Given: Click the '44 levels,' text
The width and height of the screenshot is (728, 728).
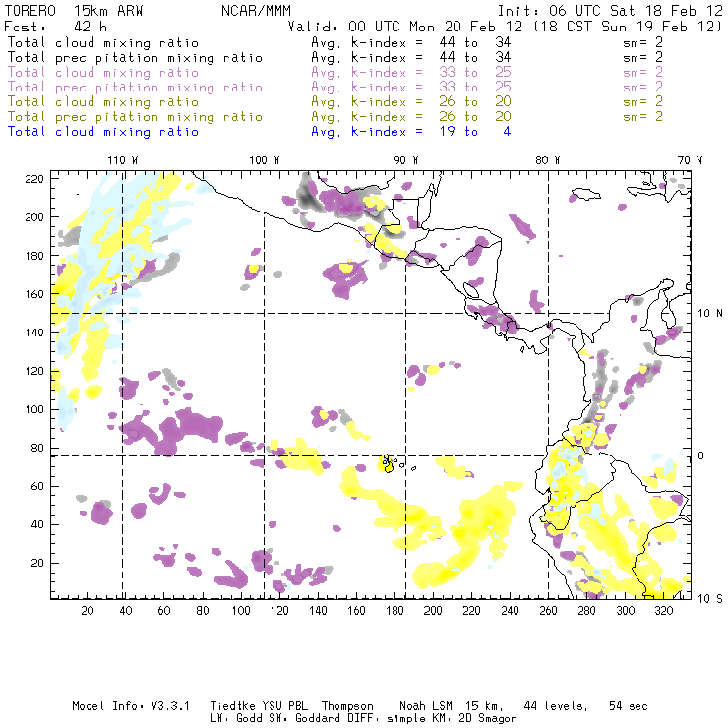Looking at the screenshot, I should 556,706.
